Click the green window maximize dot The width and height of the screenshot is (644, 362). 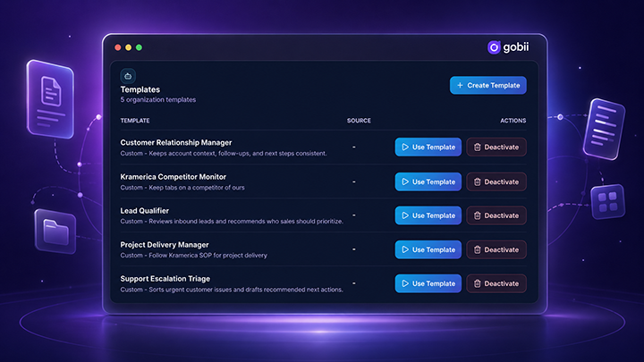(x=140, y=47)
